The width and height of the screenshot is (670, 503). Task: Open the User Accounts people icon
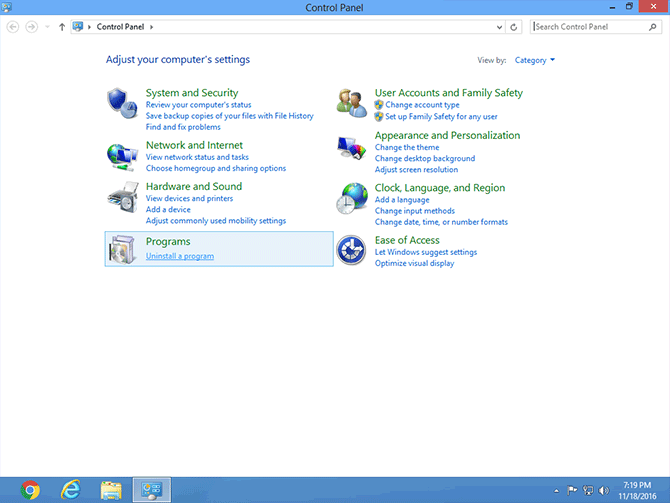pyautogui.click(x=351, y=103)
